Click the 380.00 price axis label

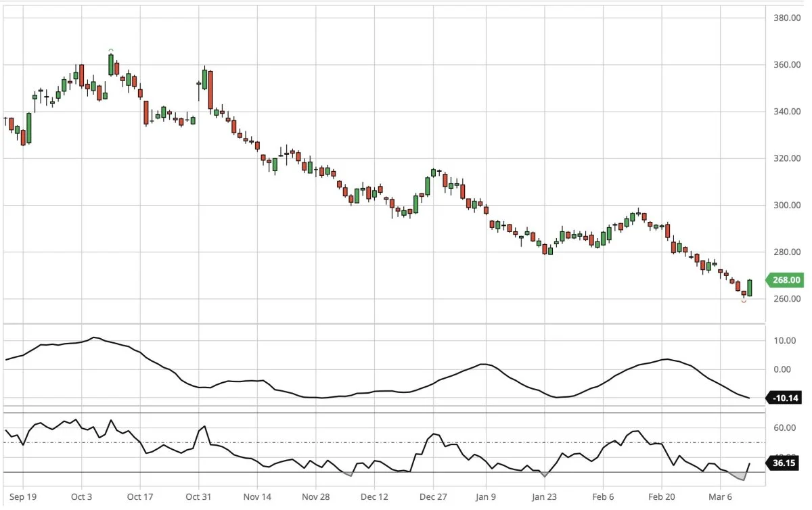[x=787, y=18]
